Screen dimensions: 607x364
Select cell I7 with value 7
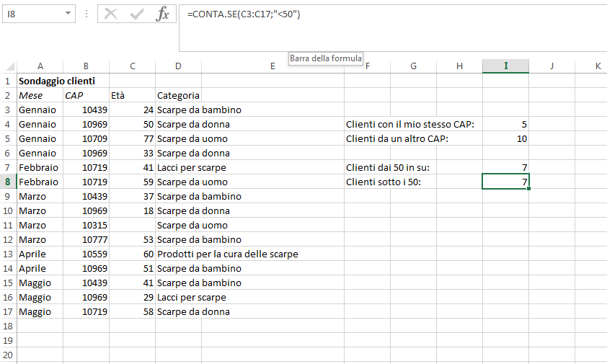(x=505, y=168)
